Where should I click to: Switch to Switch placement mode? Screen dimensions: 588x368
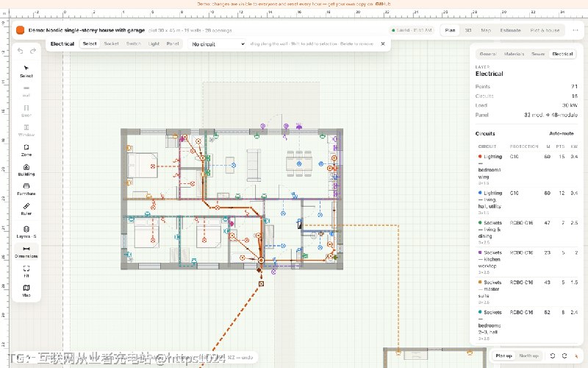(134, 43)
